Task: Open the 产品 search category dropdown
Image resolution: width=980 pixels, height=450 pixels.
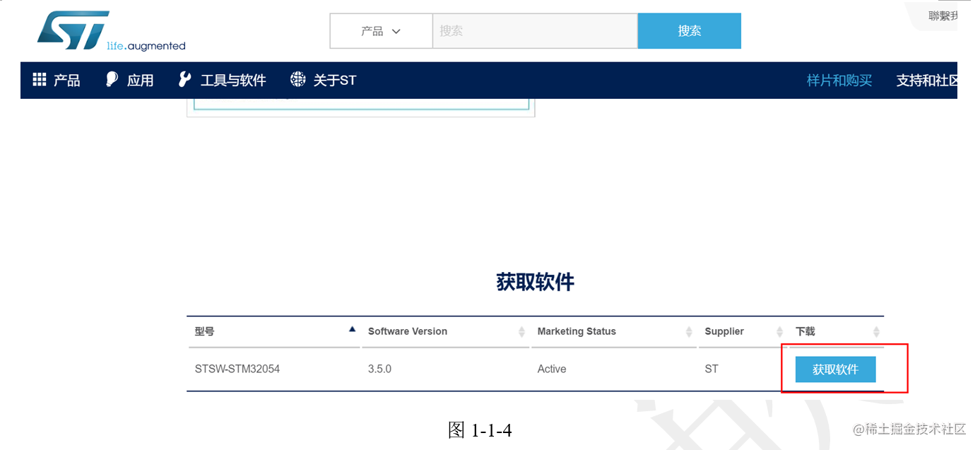Action: (381, 31)
